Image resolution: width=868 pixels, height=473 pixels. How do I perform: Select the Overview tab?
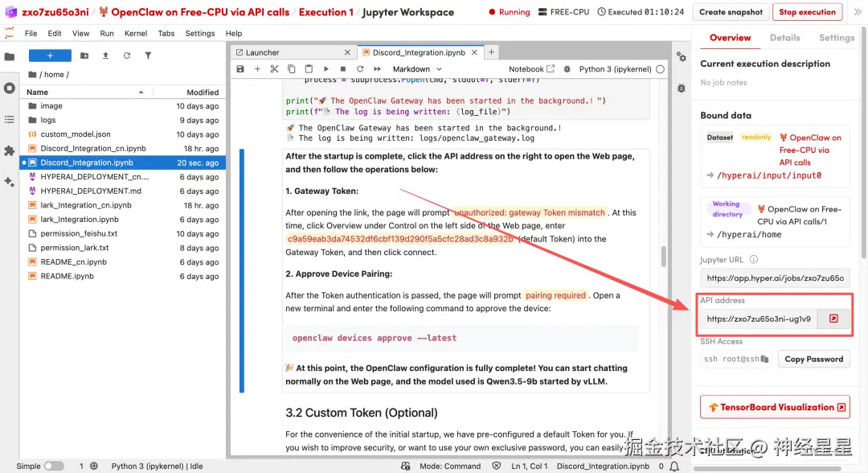click(730, 38)
